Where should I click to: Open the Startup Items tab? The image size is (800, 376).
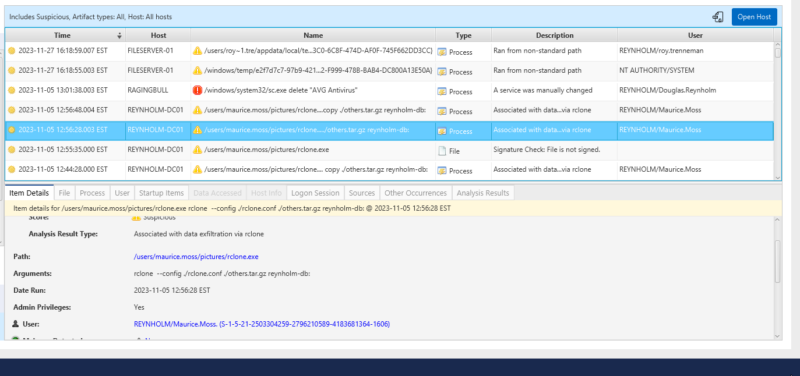point(161,193)
